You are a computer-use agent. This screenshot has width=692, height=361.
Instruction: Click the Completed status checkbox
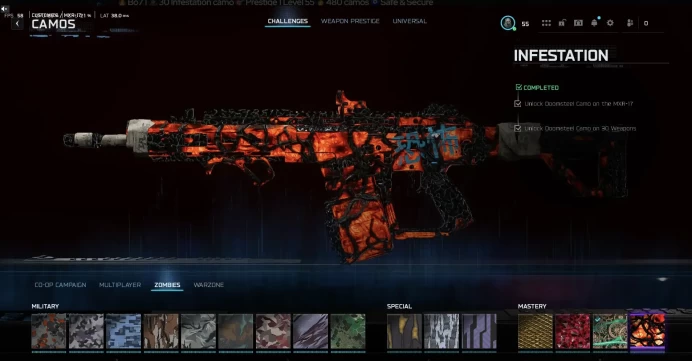pos(519,87)
